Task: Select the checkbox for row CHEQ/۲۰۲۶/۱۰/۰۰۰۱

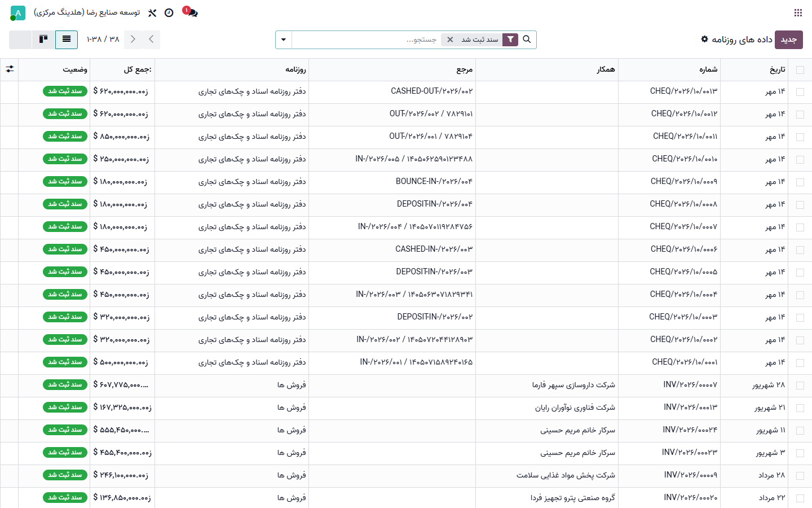Action: click(x=800, y=363)
